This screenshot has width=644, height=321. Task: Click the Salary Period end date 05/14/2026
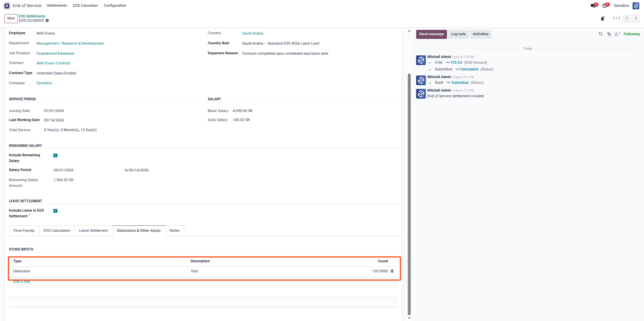139,170
